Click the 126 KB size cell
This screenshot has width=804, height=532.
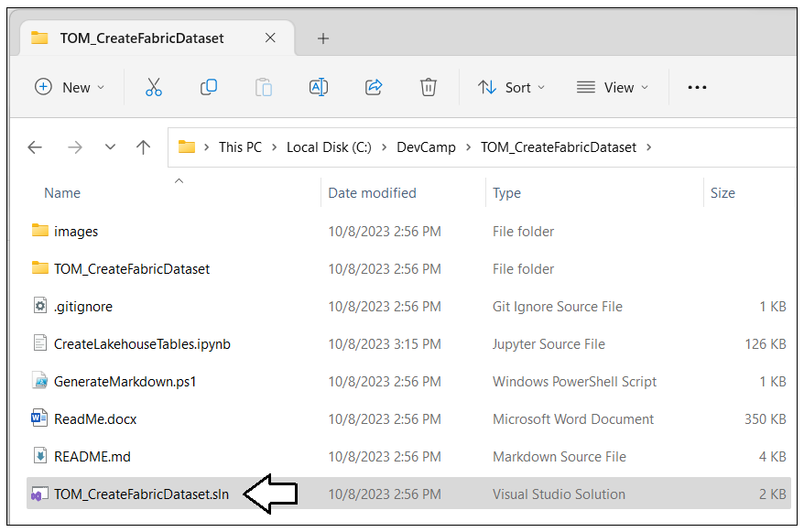[x=766, y=344]
